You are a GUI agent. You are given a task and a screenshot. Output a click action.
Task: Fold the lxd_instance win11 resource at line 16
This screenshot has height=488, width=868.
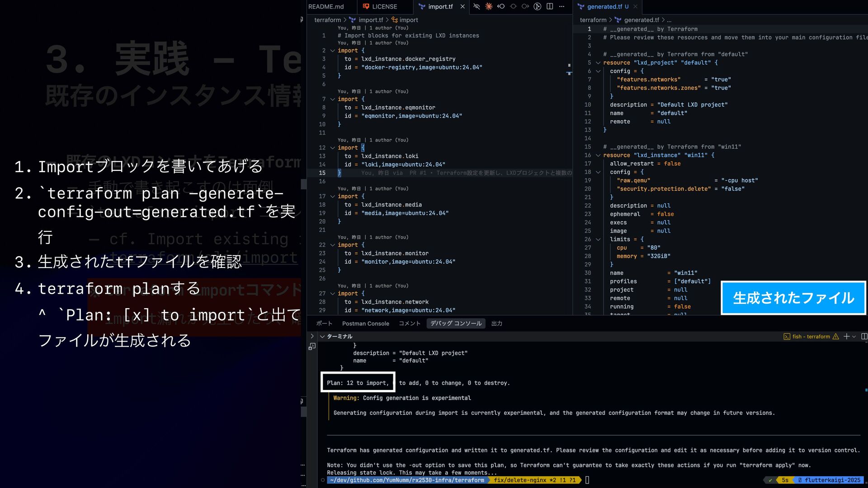(x=598, y=155)
